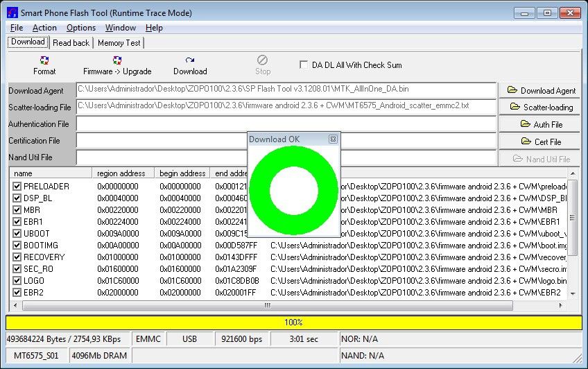This screenshot has height=369, width=588.
Task: Select the 0x0143DFFF end address
Action: tap(236, 257)
